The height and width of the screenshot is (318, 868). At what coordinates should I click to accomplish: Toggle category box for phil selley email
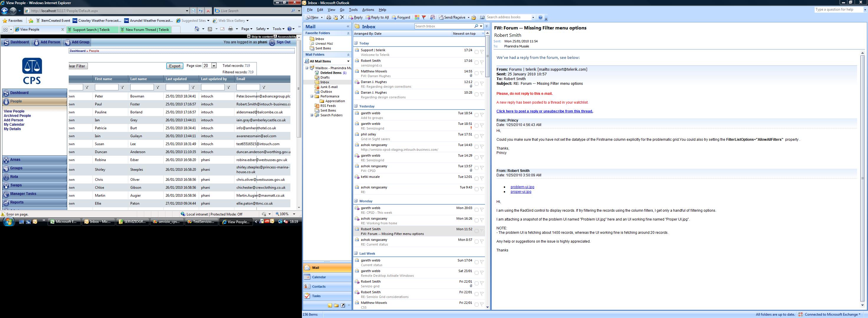476,136
